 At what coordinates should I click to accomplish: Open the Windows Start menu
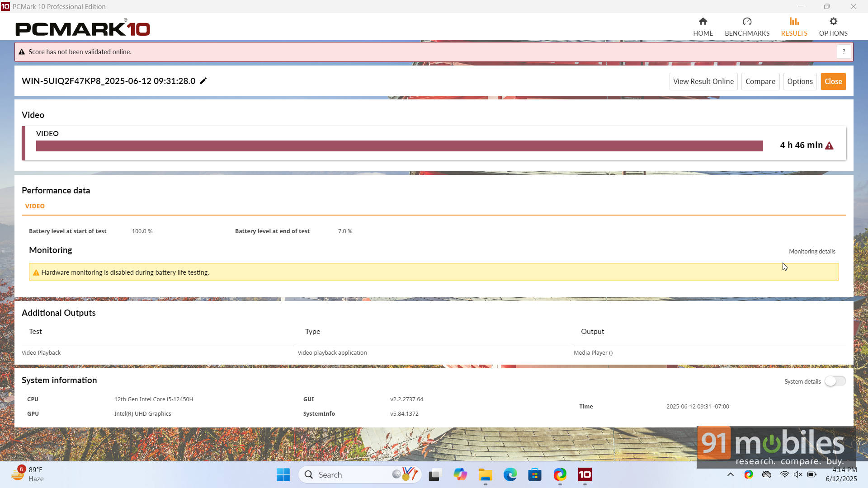(x=283, y=474)
